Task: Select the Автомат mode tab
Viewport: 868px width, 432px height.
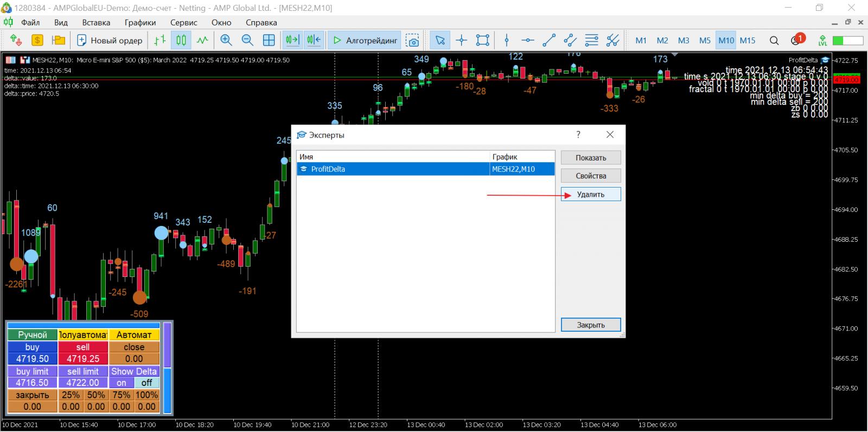Action: (134, 335)
